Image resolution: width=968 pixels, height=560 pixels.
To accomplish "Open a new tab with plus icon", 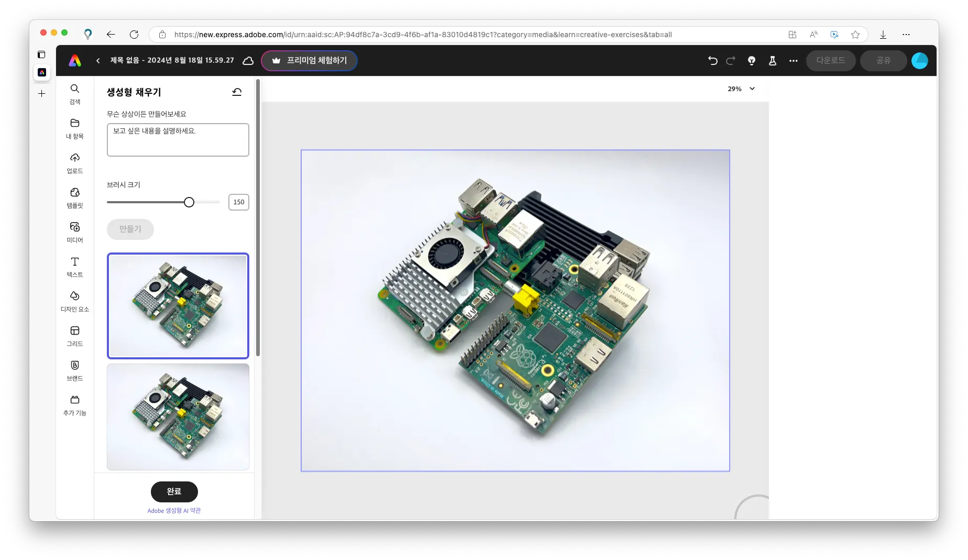I will 42,94.
